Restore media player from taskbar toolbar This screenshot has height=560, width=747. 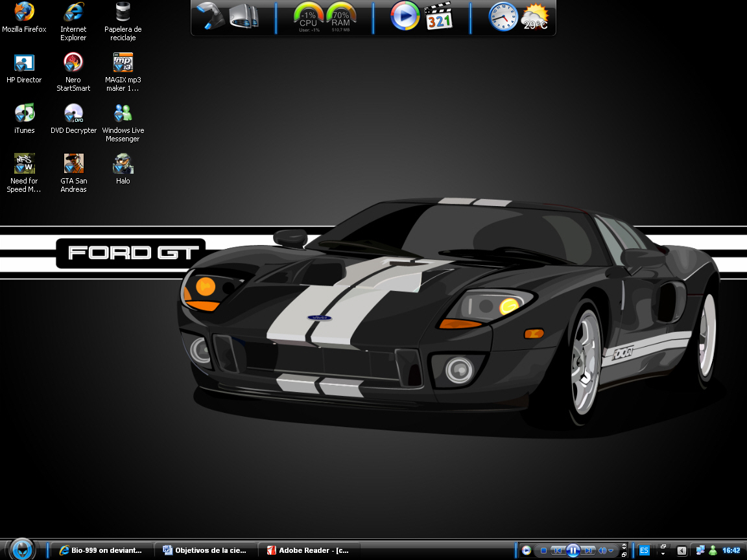(x=624, y=555)
